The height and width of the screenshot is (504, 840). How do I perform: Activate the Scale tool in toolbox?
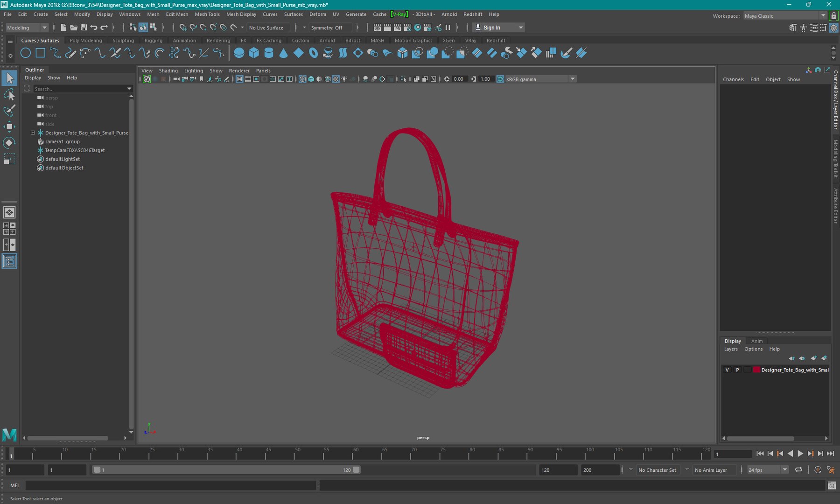tap(9, 159)
